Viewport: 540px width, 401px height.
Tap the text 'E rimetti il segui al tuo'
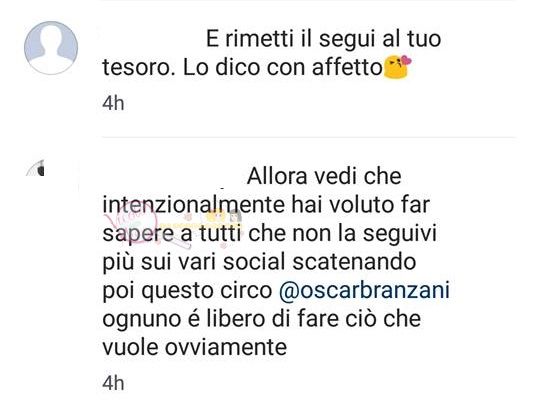click(323, 39)
